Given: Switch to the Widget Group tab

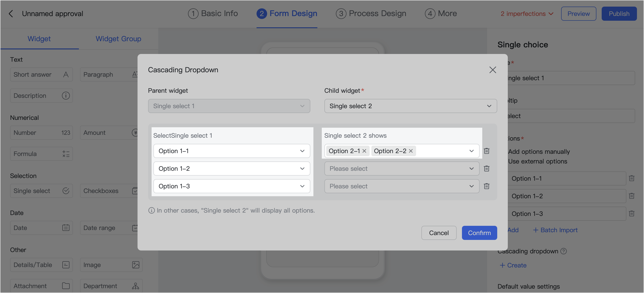Looking at the screenshot, I should 118,39.
